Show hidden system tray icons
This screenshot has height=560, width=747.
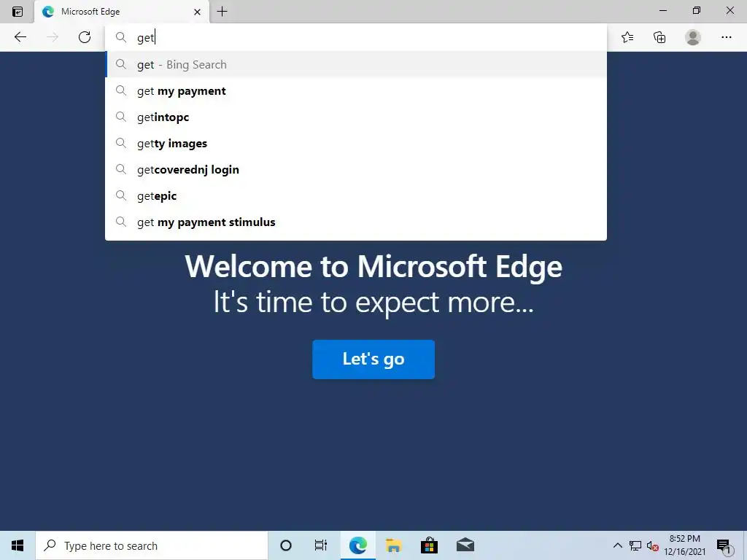point(617,545)
